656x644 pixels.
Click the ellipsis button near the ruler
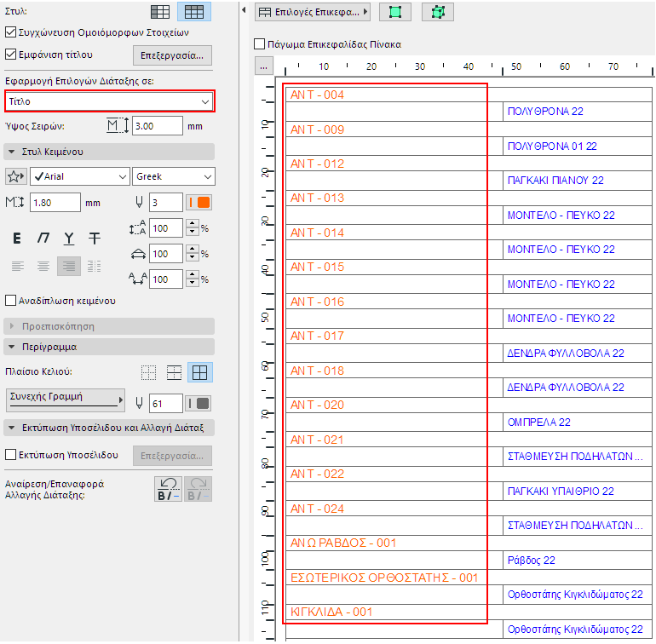point(264,66)
